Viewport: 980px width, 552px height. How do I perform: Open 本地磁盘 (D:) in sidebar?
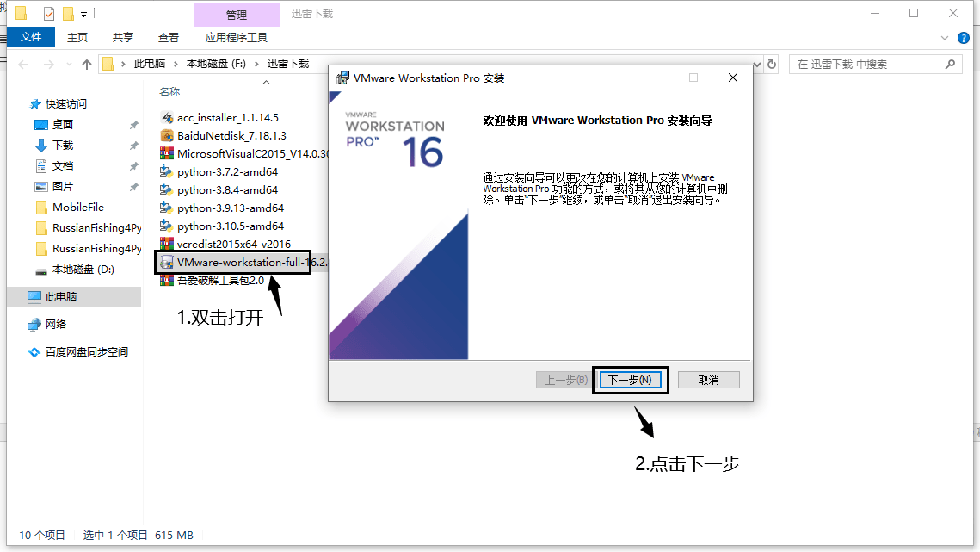coord(83,270)
